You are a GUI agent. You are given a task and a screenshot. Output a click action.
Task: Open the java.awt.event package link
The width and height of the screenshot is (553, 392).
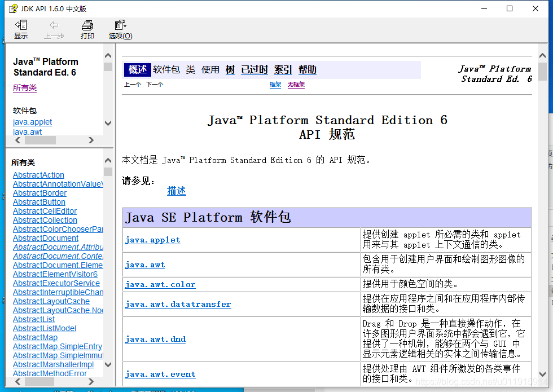160,374
